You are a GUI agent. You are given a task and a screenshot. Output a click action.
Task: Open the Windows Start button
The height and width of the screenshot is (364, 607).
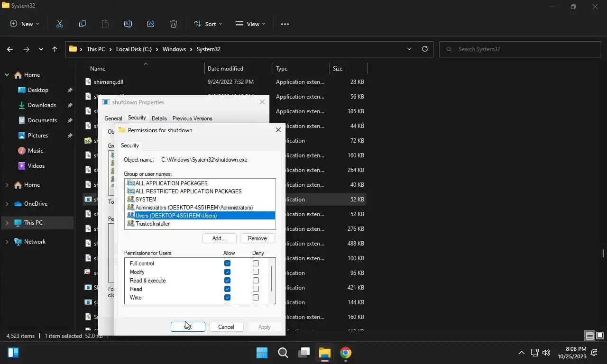[x=262, y=353]
